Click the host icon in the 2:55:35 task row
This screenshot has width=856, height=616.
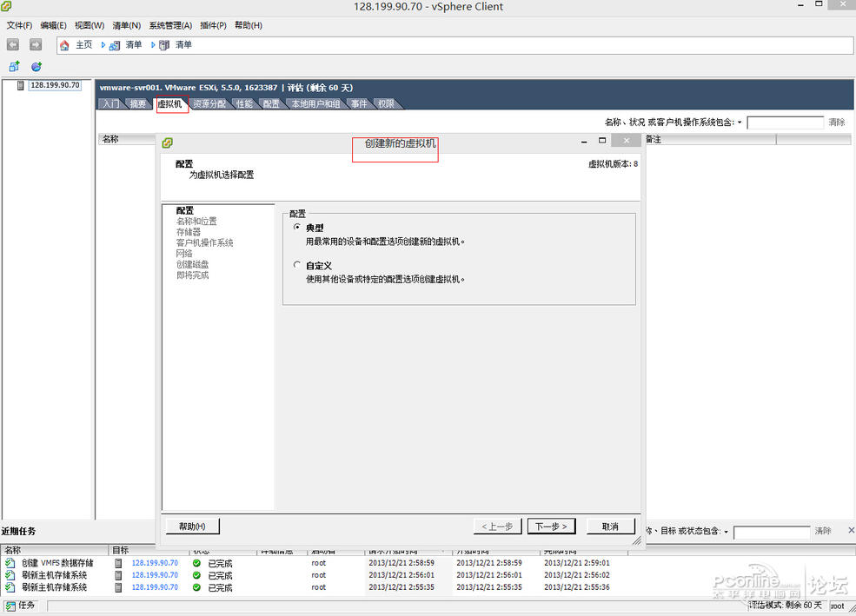(118, 587)
